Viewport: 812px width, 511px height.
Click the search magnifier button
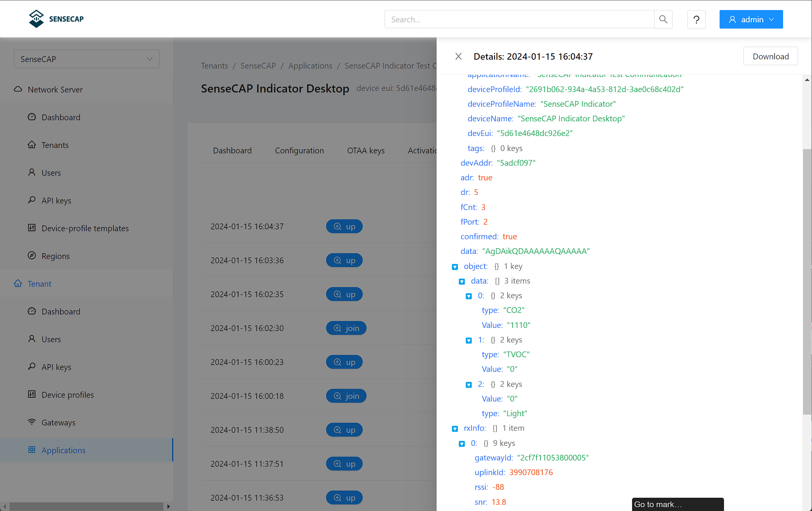tap(663, 19)
